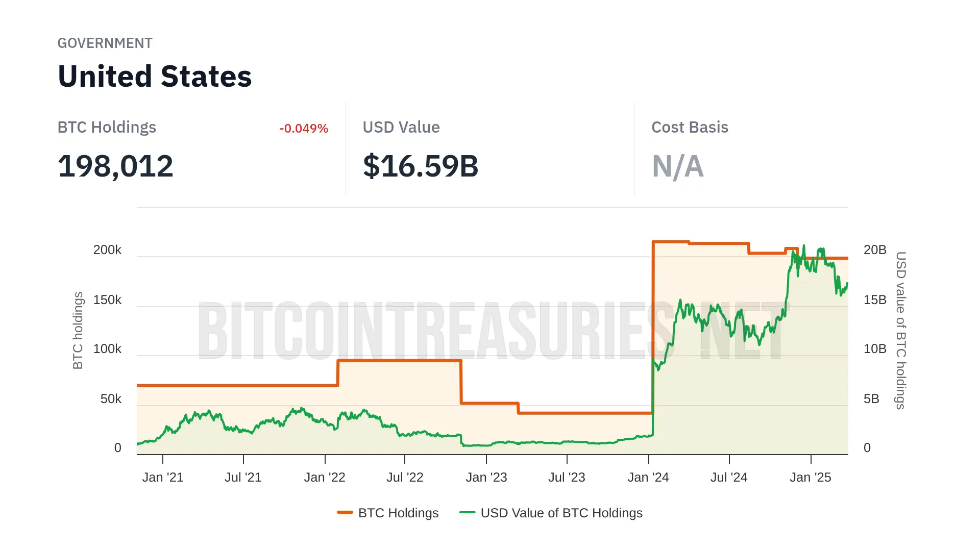Click the United States heading
This screenshot has width=980, height=551.
pyautogui.click(x=155, y=77)
